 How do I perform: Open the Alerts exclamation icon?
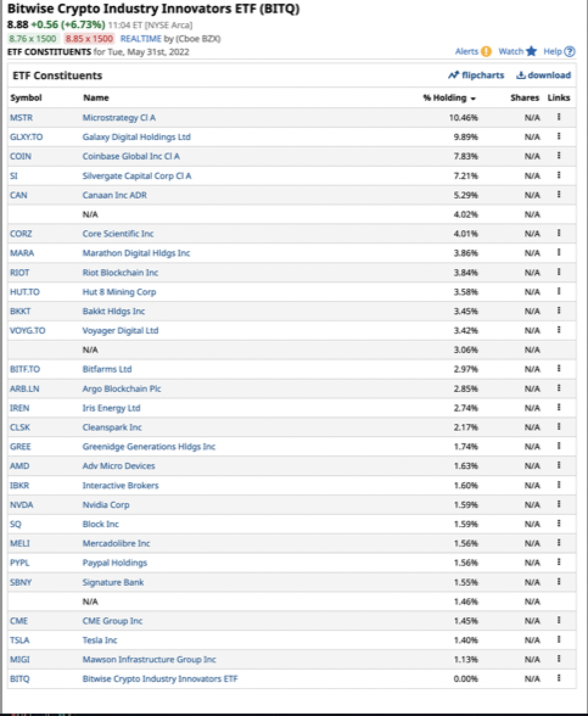coord(486,52)
